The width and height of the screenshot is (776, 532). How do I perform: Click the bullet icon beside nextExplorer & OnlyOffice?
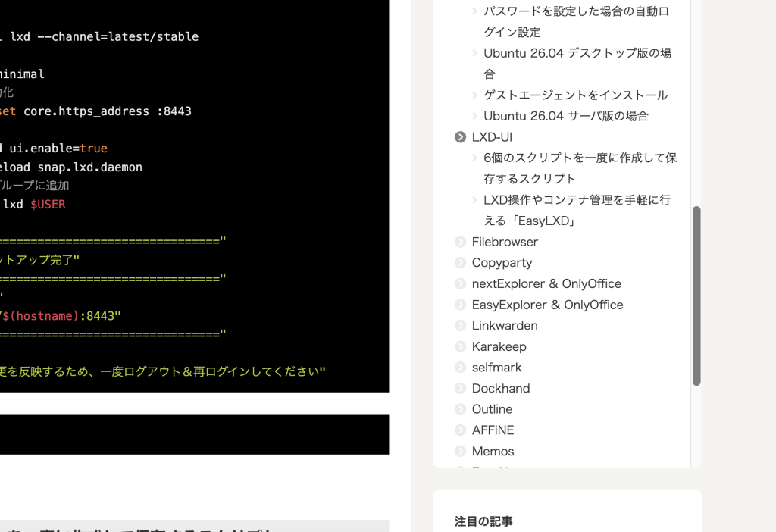[460, 283]
